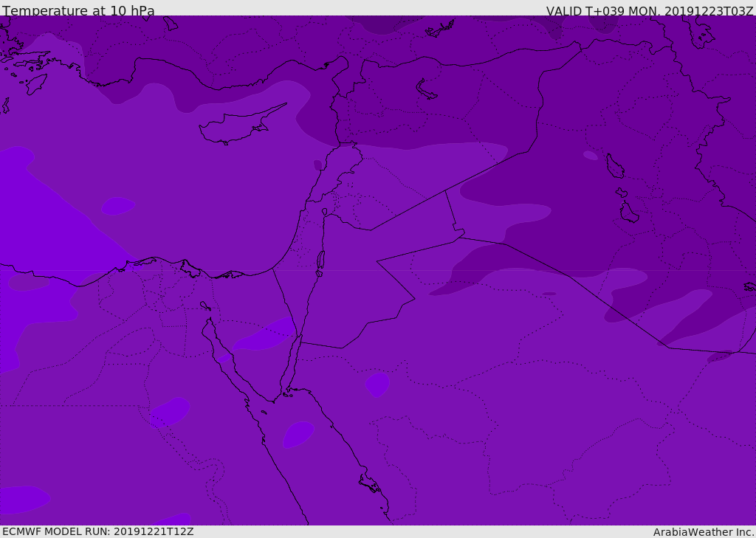Screen dimensions: 756x538
Task: Click the 'Temperature at 10 hPa' title text
Action: click(78, 10)
